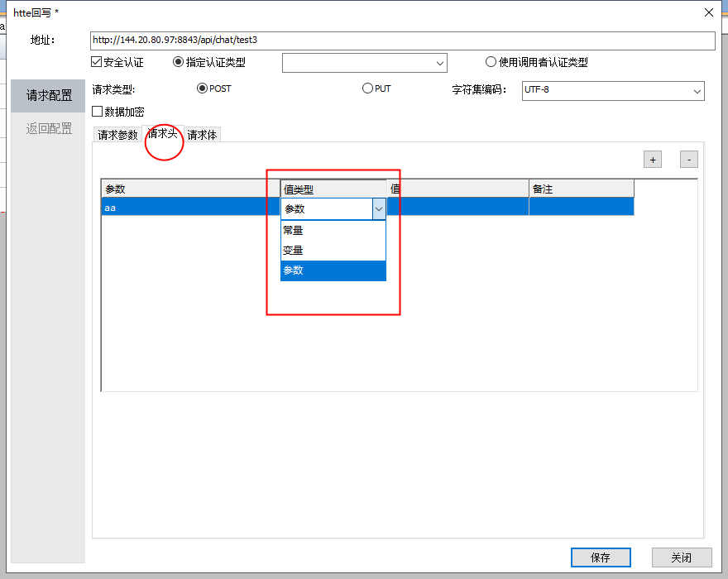This screenshot has width=728, height=579.
Task: Select the 指定认证类型 radio button
Action: click(x=179, y=62)
